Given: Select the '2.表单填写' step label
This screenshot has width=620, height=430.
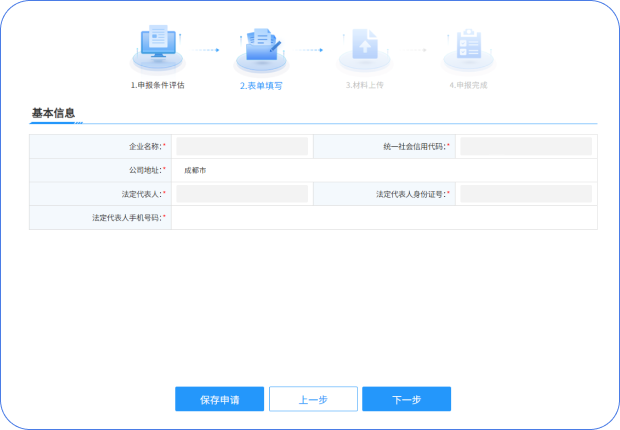Looking at the screenshot, I should tap(261, 86).
